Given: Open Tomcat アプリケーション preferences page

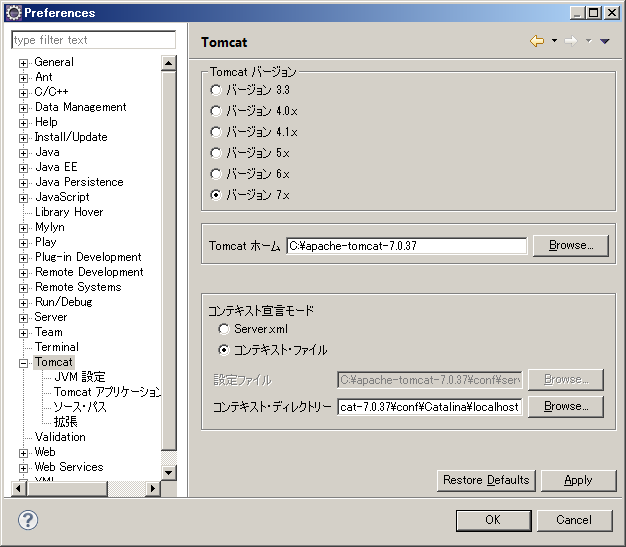Looking at the screenshot, I should pos(107,392).
